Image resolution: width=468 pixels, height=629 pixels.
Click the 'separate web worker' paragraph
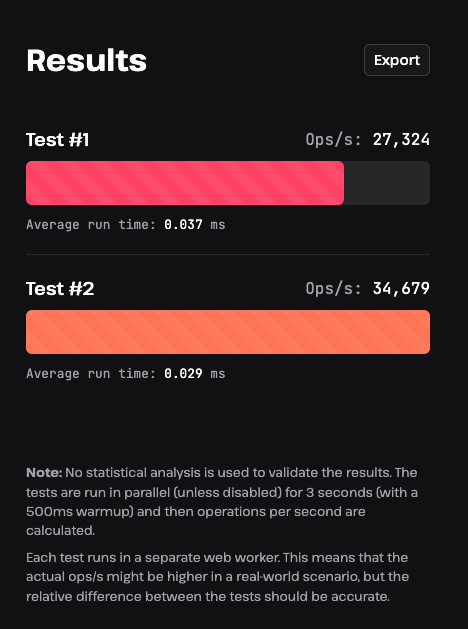(217, 577)
